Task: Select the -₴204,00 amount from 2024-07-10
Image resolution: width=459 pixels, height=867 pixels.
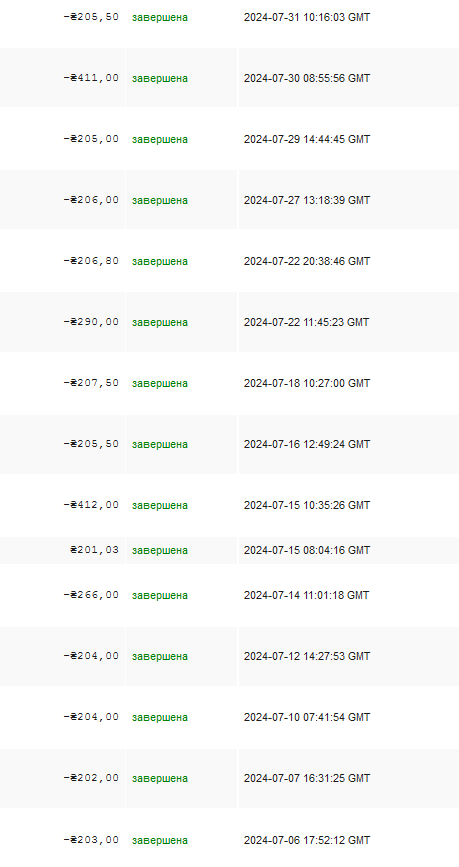Action: coord(91,717)
